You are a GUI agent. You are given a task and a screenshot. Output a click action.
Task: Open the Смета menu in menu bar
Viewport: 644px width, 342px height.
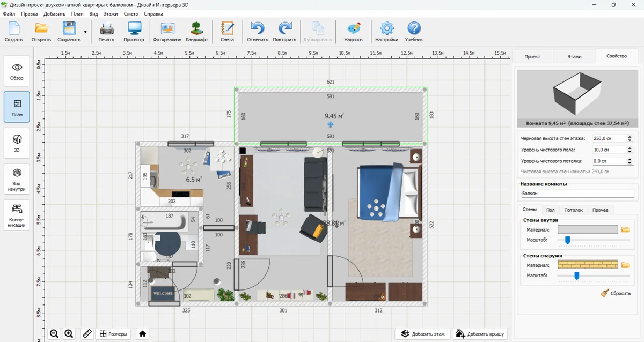(130, 13)
